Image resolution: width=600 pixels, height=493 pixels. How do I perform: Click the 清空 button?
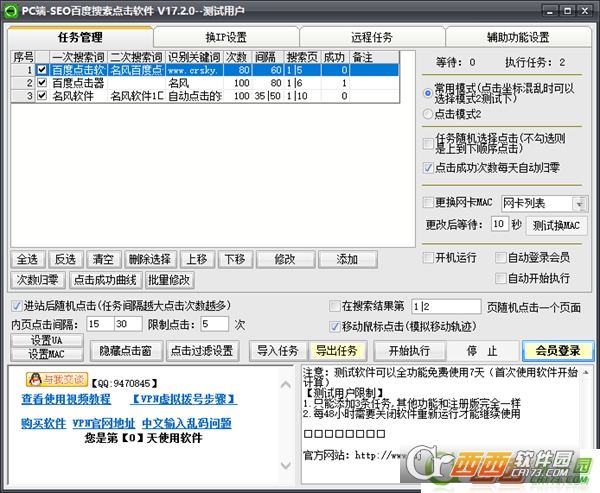[103, 260]
